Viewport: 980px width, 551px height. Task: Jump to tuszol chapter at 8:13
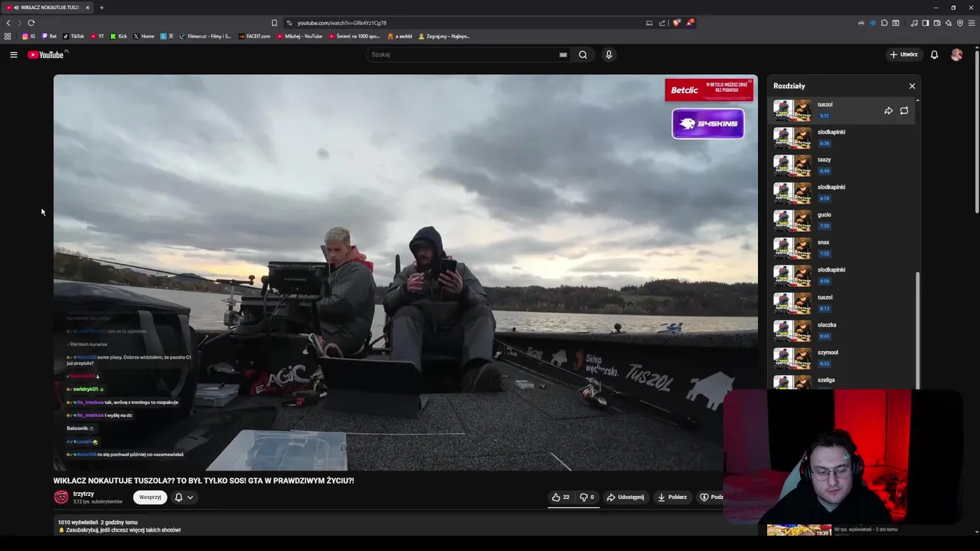pos(842,303)
